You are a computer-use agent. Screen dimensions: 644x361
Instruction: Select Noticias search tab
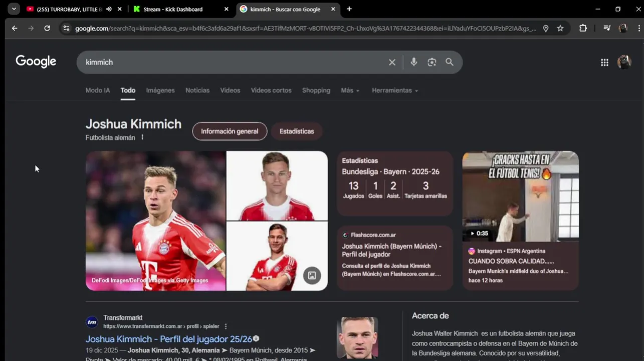click(197, 90)
